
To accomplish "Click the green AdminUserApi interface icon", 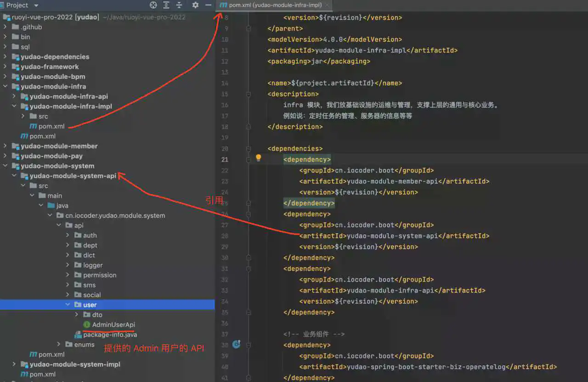I will click(x=87, y=325).
